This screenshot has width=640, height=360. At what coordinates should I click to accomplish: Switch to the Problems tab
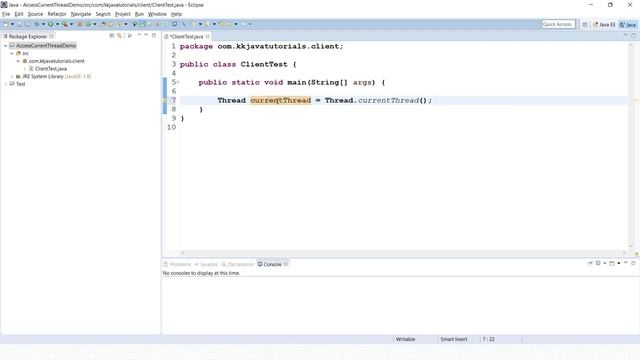click(x=177, y=264)
